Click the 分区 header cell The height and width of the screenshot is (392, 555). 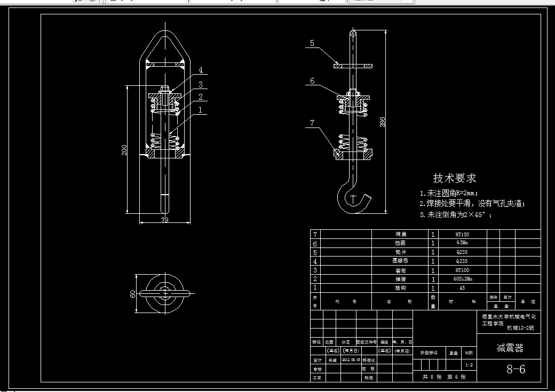pos(345,342)
